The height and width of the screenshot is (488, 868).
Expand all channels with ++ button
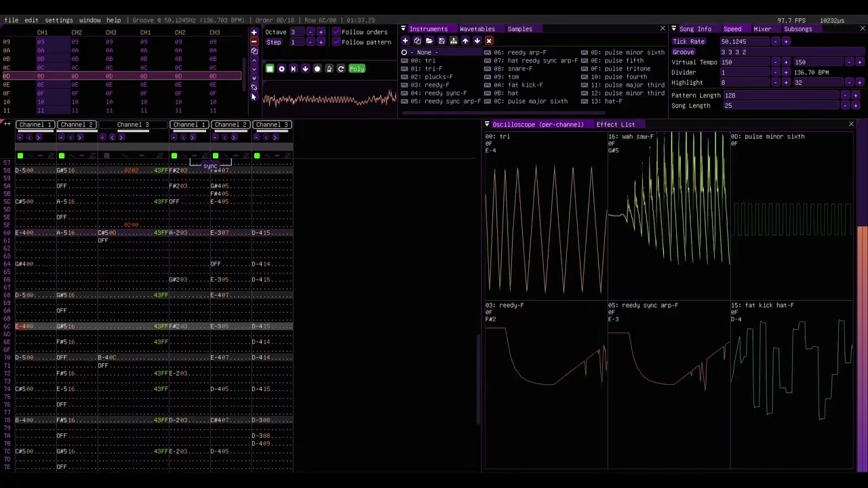(x=7, y=124)
